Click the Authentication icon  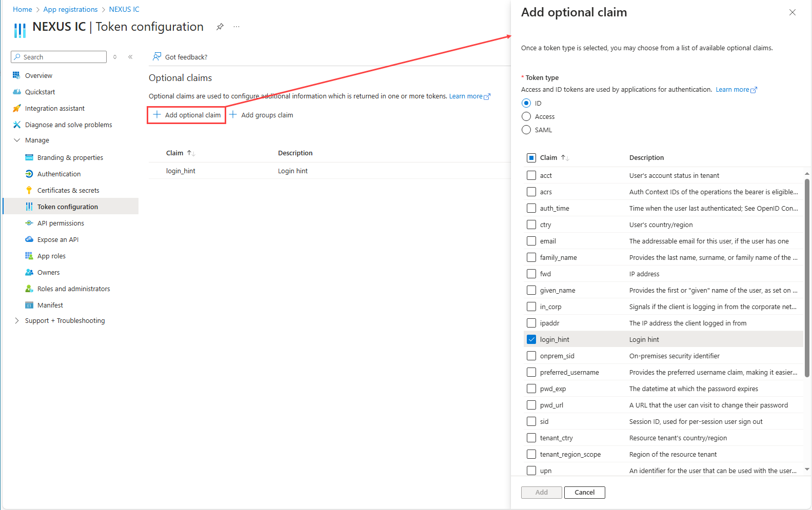(x=29, y=174)
